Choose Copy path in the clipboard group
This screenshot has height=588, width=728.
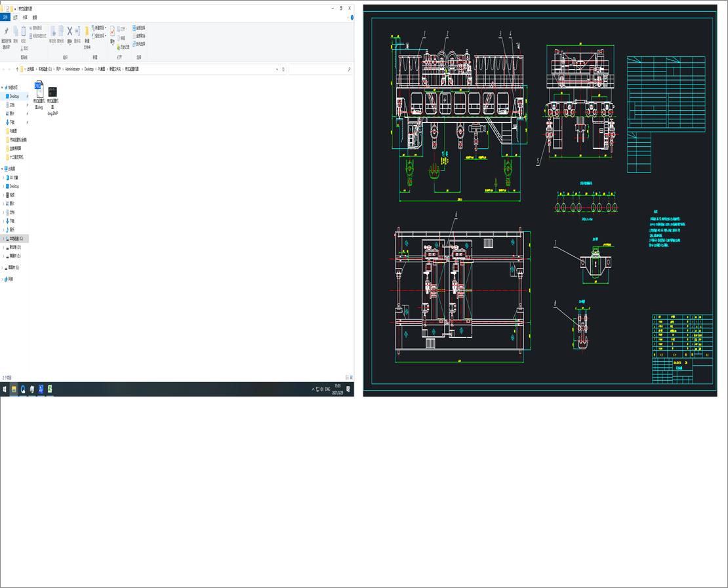[x=37, y=28]
